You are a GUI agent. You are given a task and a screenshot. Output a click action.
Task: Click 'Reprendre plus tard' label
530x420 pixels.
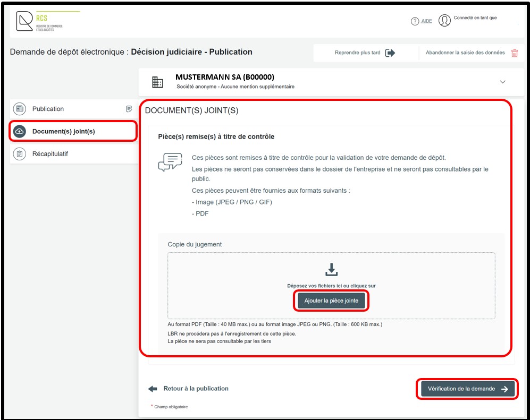(357, 53)
